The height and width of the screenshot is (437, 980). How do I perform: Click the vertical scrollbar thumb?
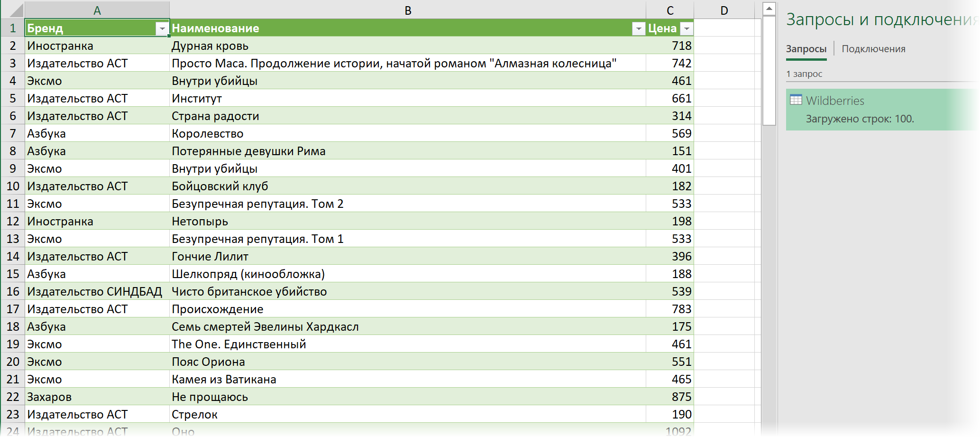coord(769,70)
